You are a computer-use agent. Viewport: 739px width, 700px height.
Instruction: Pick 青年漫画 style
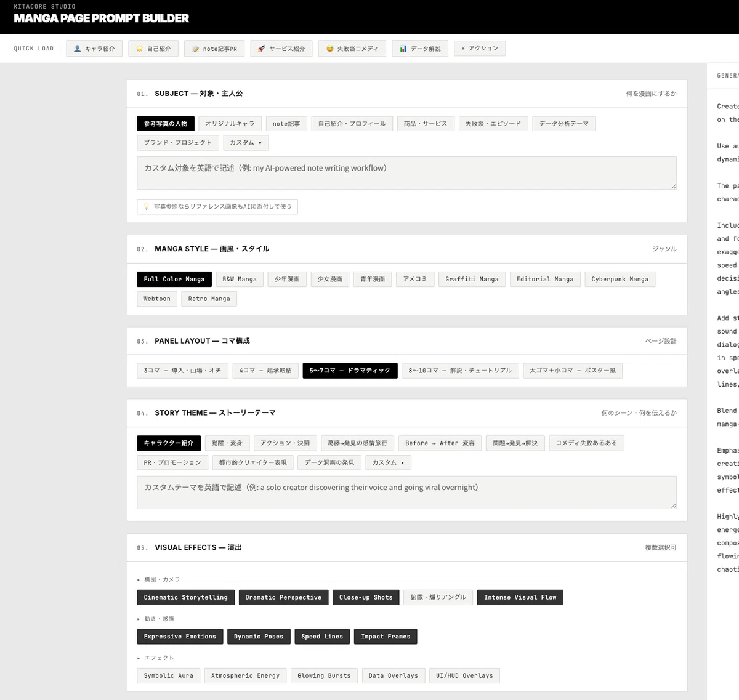[373, 280]
